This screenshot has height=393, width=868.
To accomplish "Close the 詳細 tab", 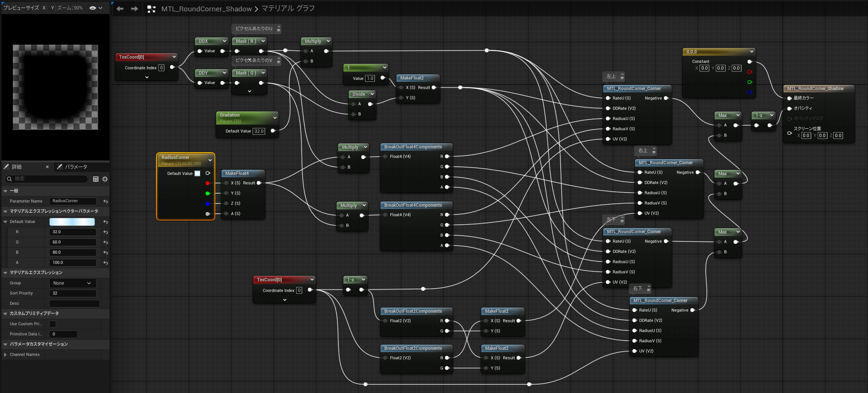I will point(47,167).
